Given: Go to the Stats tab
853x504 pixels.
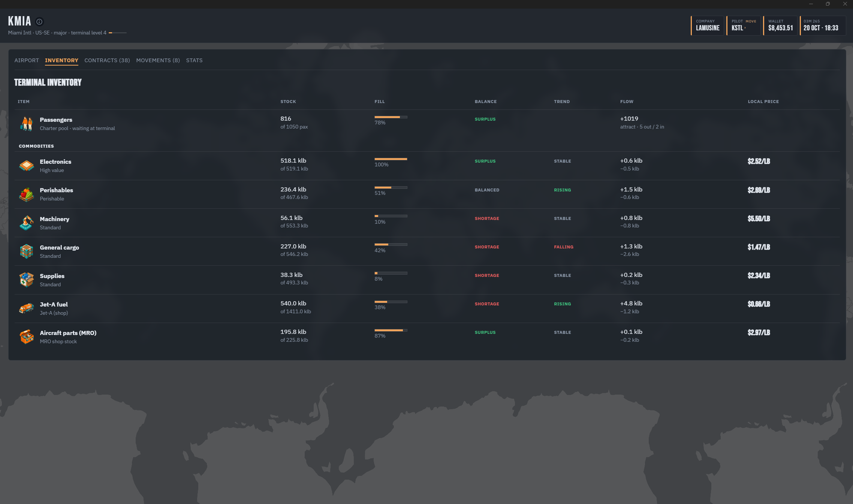Looking at the screenshot, I should (x=194, y=60).
